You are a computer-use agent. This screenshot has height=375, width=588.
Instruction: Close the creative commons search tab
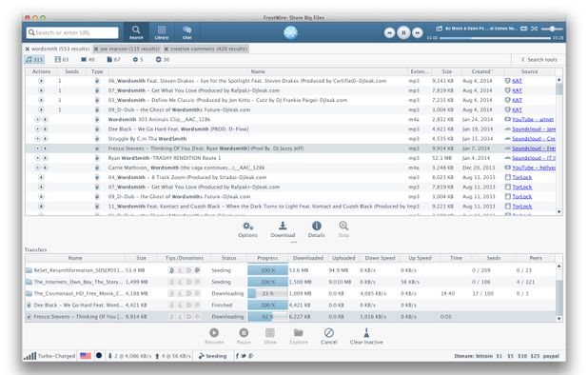(167, 49)
